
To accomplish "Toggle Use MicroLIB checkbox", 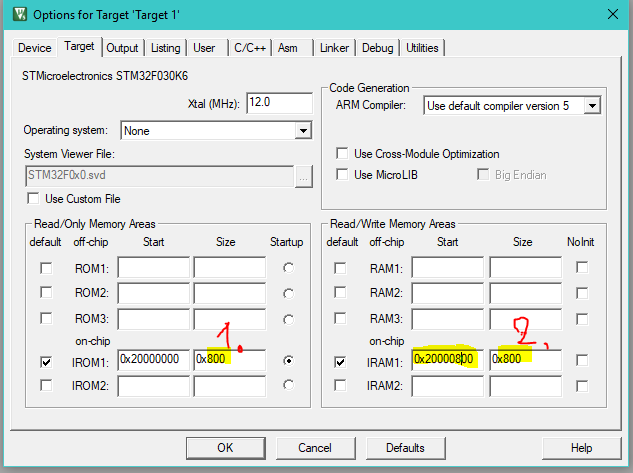I will click(342, 174).
